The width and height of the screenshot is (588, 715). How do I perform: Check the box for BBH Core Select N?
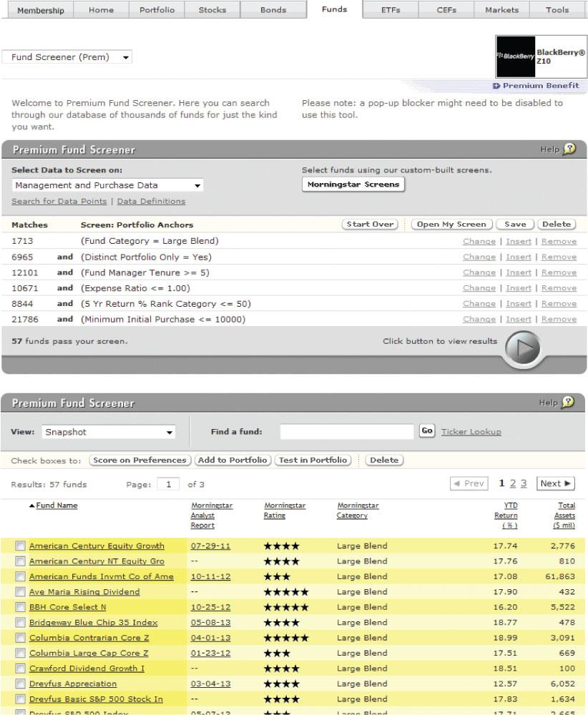[x=20, y=607]
